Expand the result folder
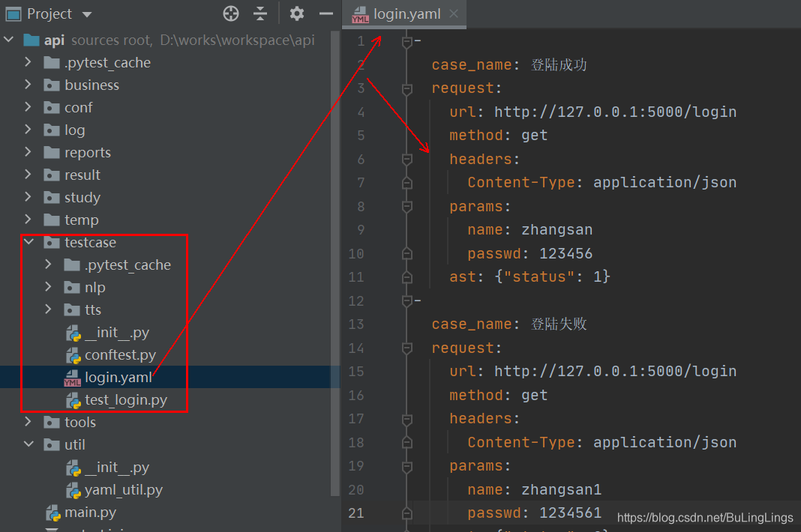Screen dimensions: 801x532 28,175
